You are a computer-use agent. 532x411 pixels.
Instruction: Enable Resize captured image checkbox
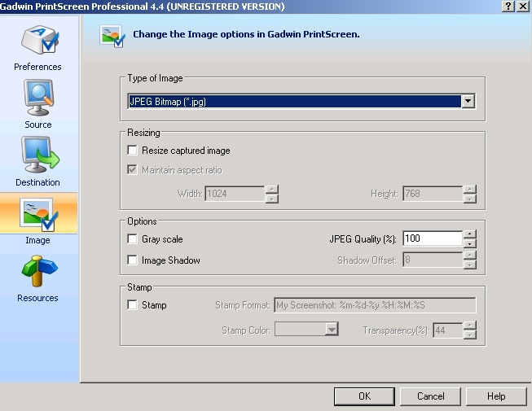tap(132, 150)
